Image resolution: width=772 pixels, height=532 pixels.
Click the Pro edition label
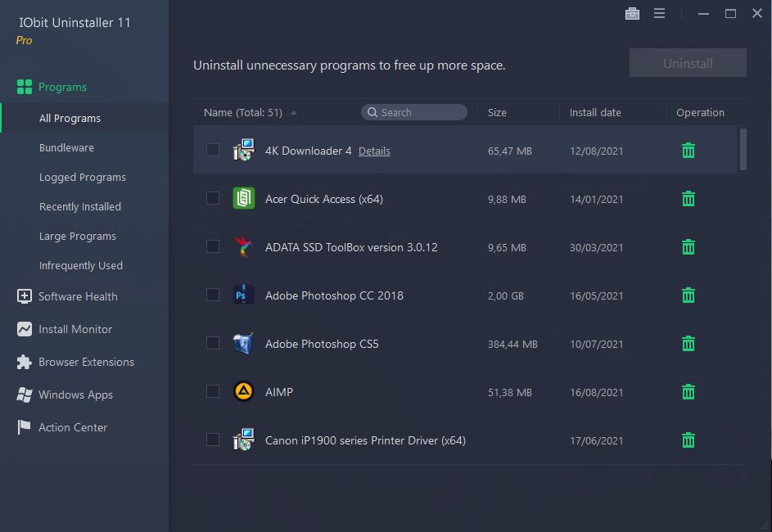click(24, 40)
